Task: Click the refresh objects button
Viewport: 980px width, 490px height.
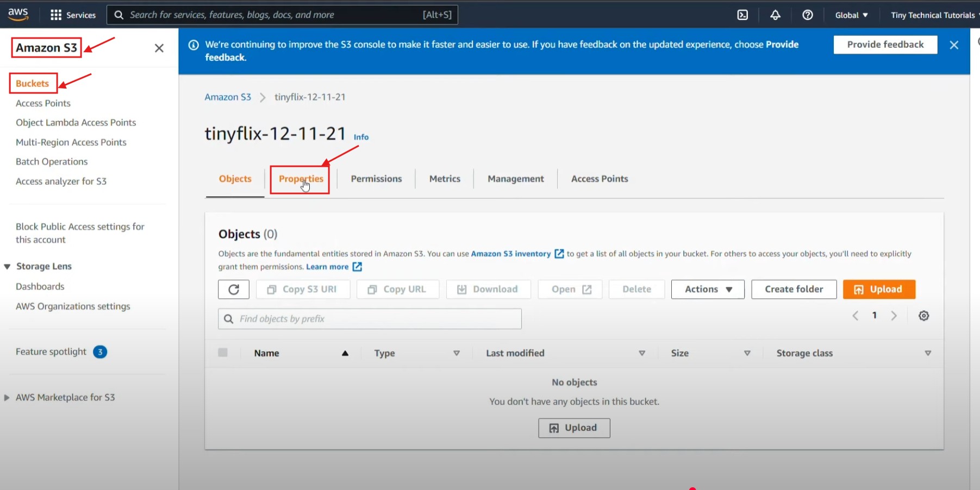Action: click(234, 290)
